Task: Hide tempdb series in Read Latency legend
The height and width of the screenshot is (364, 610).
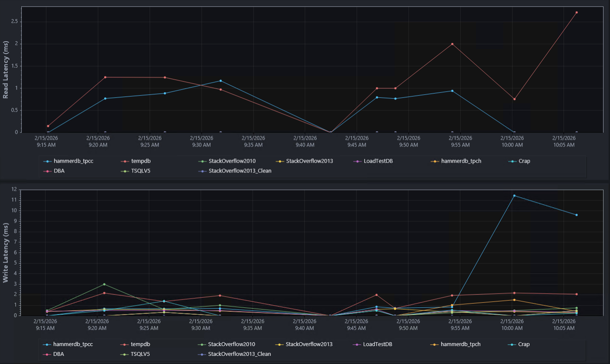Action: (x=141, y=161)
